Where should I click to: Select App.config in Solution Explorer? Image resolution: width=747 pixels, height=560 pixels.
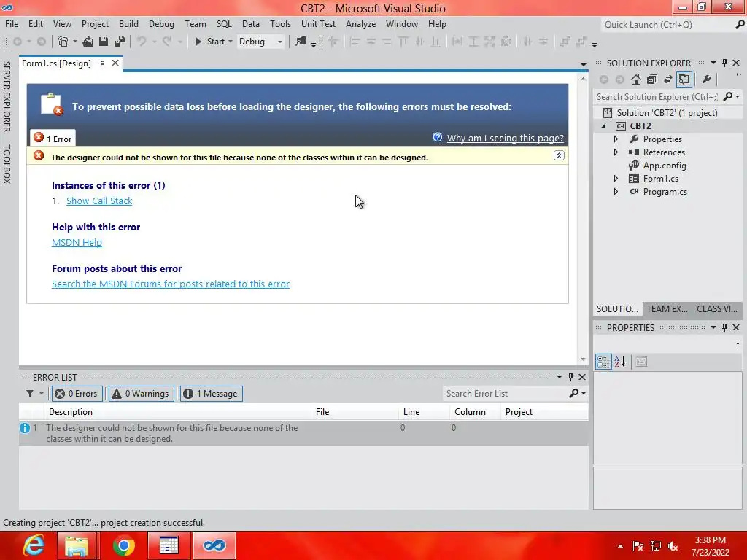(x=665, y=166)
